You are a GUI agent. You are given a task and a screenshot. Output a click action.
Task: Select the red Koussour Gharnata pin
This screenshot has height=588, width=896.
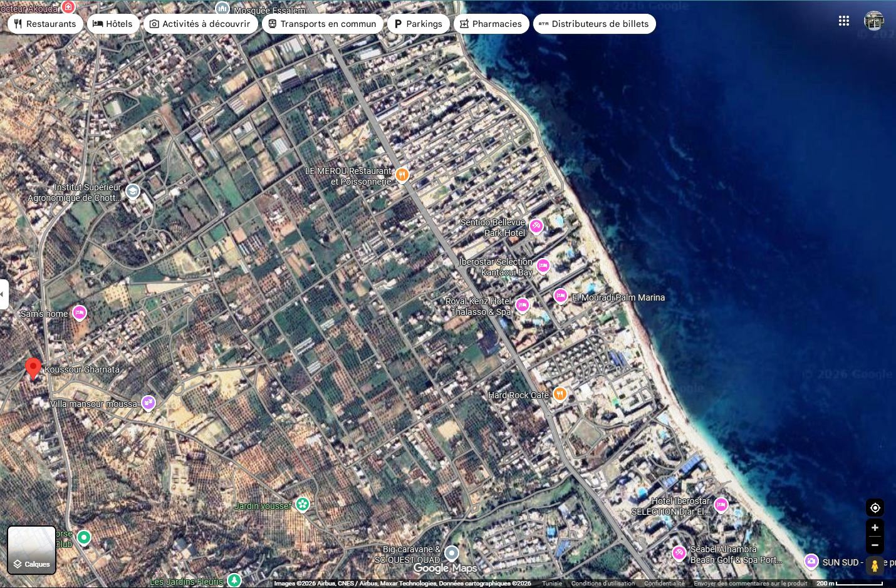tap(33, 368)
